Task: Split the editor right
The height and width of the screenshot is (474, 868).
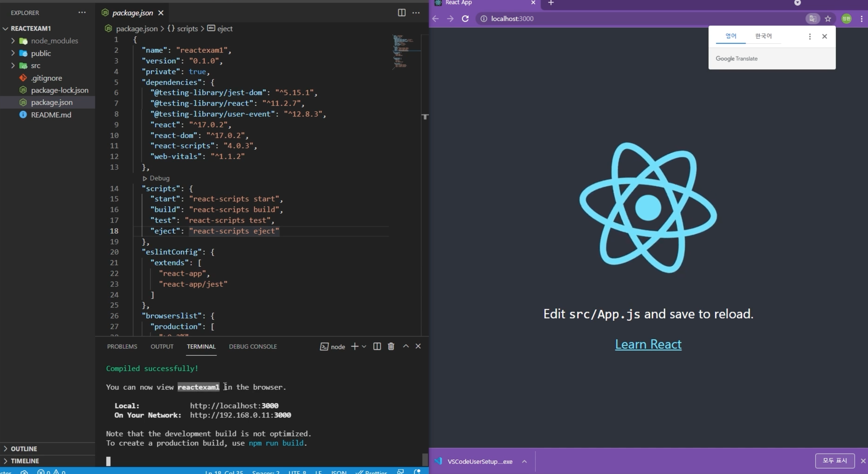Action: (401, 13)
